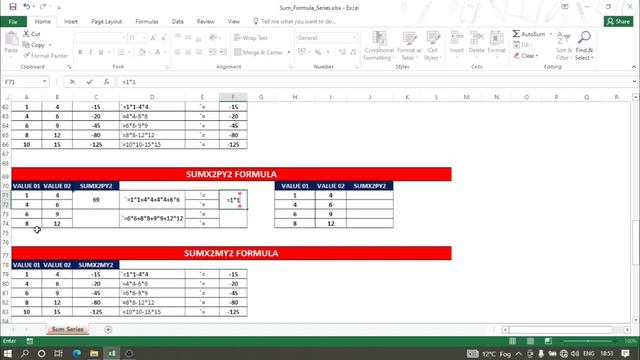Toggle Italic formatting
This screenshot has height=360, width=640.
tap(91, 52)
